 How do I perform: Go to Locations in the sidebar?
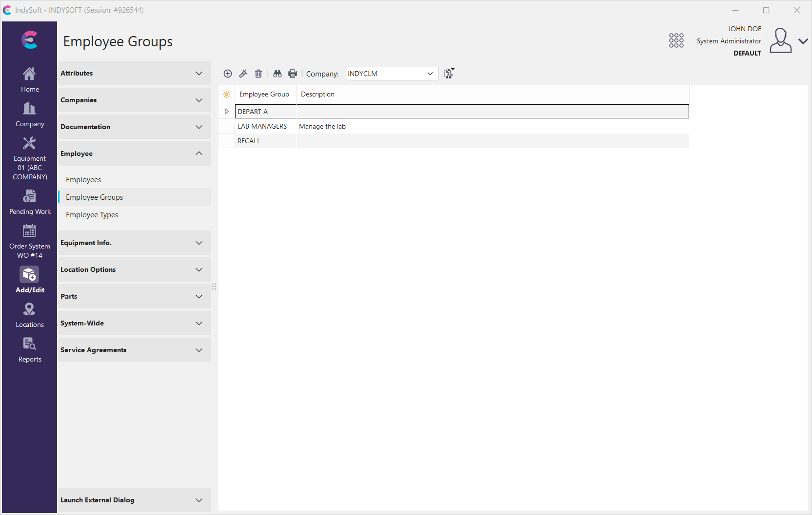coord(30,315)
